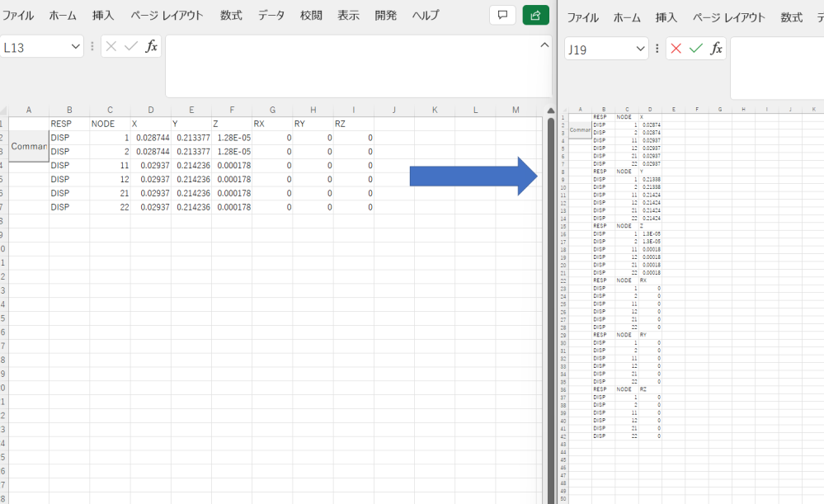Click the Command button in left worksheet
The width and height of the screenshot is (824, 504).
pyautogui.click(x=29, y=146)
